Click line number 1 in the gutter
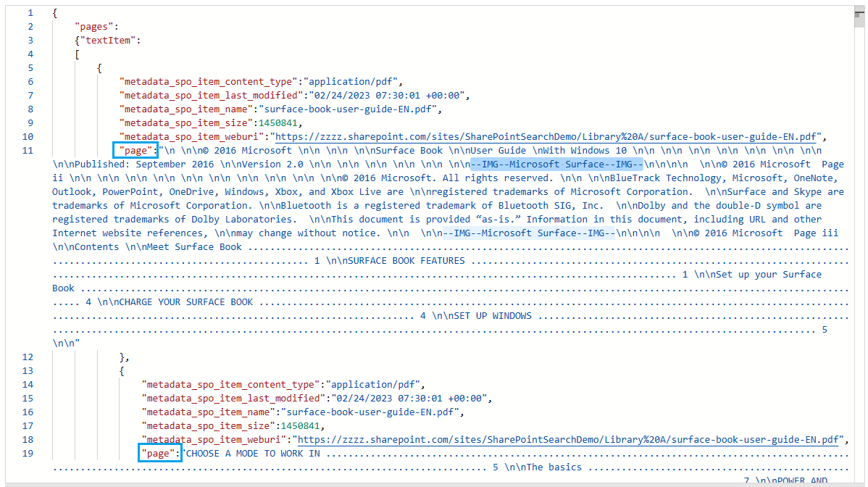Screen dimensions: 868x487 coord(30,13)
